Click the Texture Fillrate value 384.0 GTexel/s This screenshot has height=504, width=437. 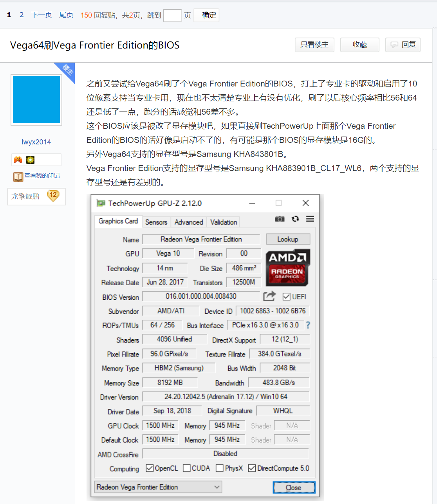pos(280,354)
